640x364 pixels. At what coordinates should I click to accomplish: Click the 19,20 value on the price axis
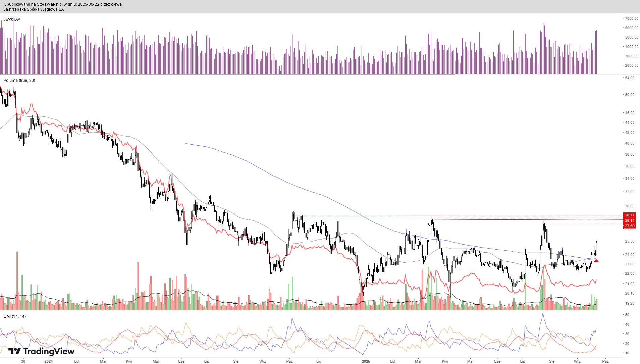[x=630, y=303]
